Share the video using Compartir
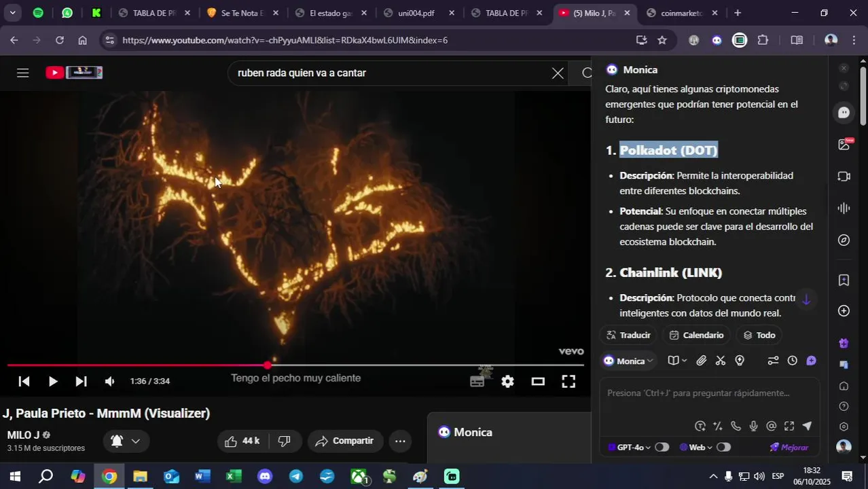868x489 pixels. point(345,441)
